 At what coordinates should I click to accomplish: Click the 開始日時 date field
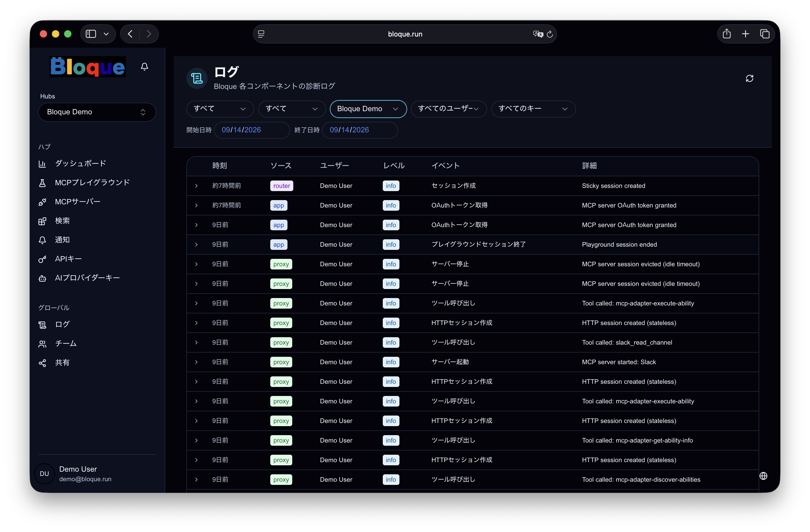252,130
